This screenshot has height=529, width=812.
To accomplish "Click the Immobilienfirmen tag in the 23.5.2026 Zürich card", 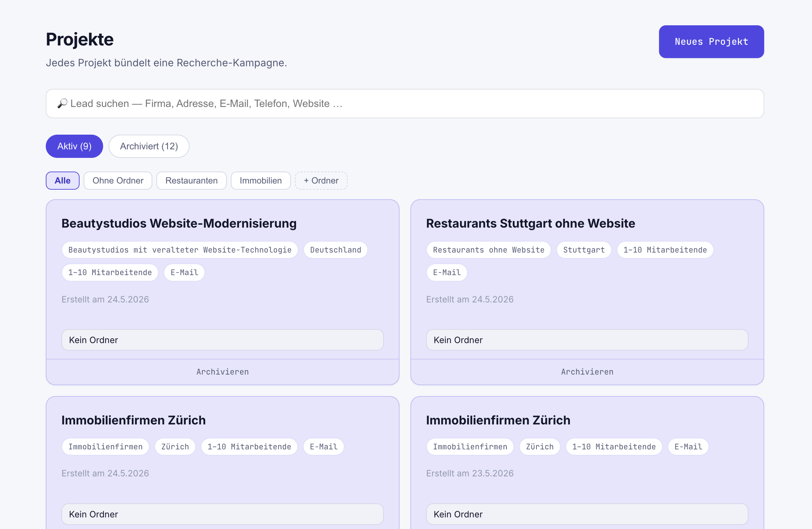I will click(x=470, y=447).
